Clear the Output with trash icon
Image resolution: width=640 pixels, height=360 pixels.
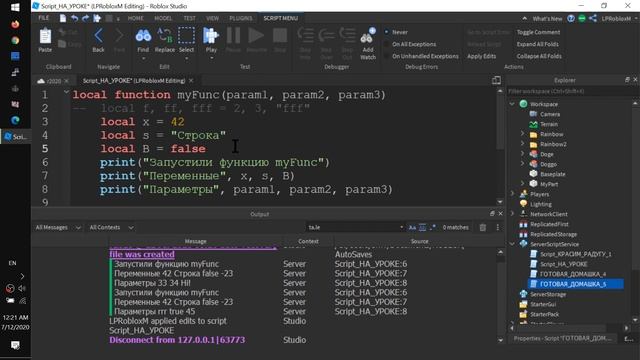coord(483,227)
